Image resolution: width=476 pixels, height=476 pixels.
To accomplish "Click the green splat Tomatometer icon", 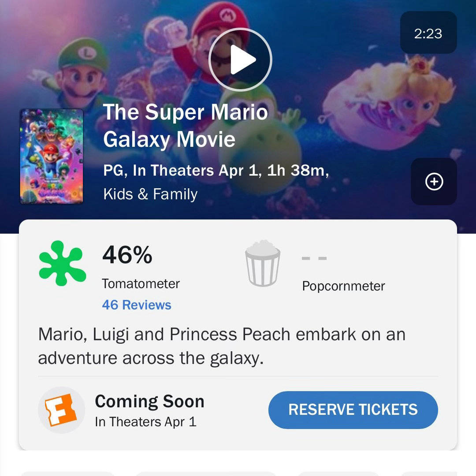I will (x=63, y=263).
